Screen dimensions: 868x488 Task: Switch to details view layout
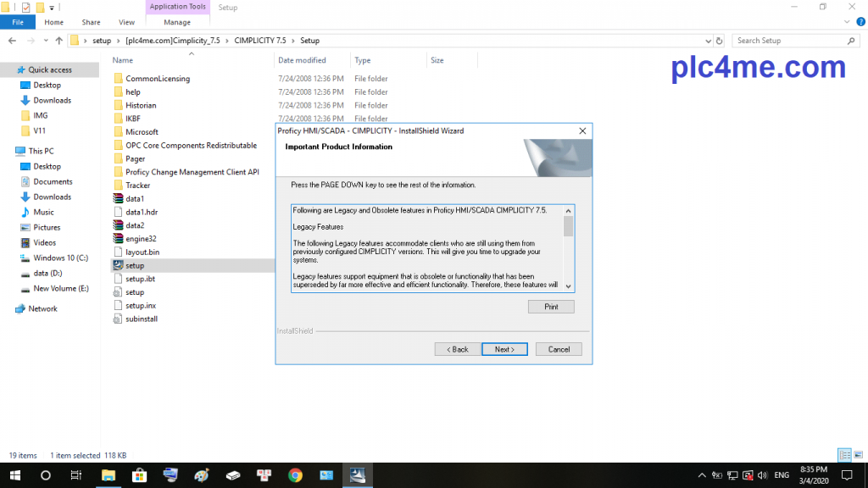pyautogui.click(x=843, y=455)
